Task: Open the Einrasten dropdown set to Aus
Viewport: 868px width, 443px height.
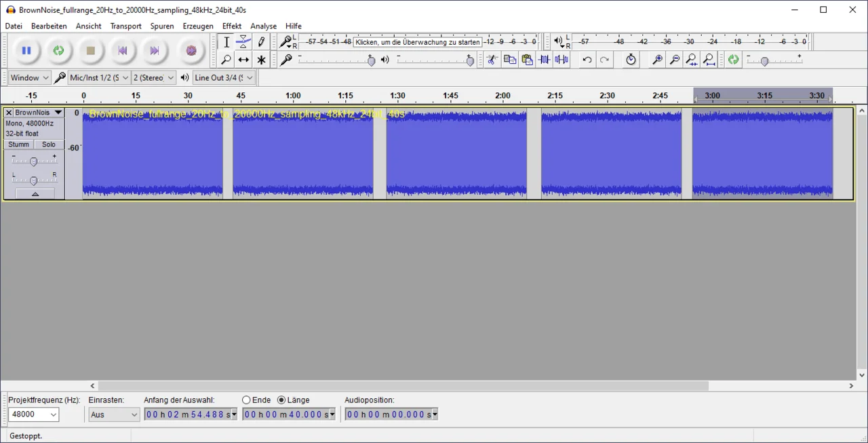Action: pyautogui.click(x=114, y=415)
